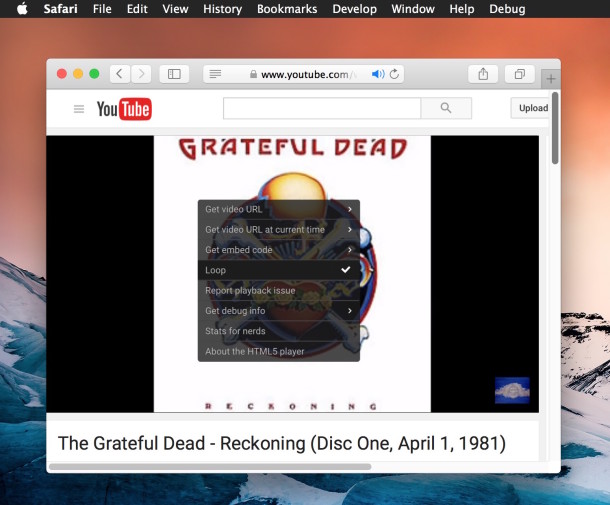This screenshot has height=505, width=610.
Task: Toggle the Loop option off
Action: 279,270
